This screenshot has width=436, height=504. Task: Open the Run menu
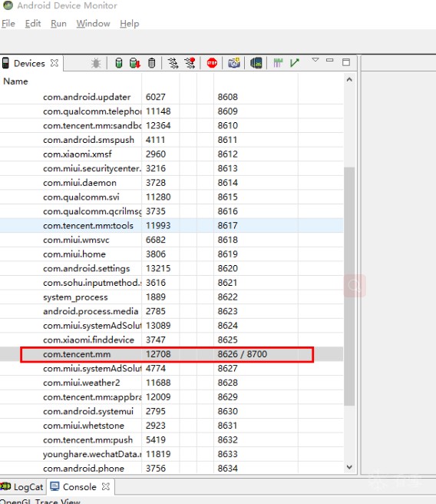pyautogui.click(x=58, y=24)
